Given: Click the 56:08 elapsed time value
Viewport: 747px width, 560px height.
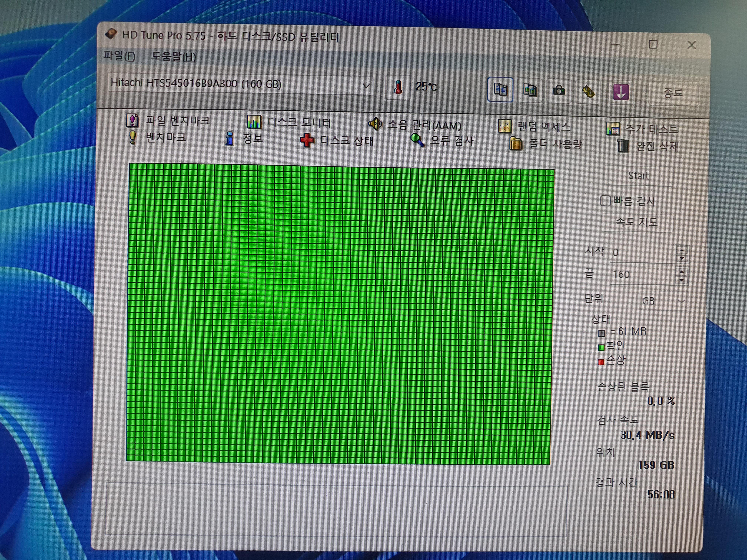Looking at the screenshot, I should [x=660, y=494].
